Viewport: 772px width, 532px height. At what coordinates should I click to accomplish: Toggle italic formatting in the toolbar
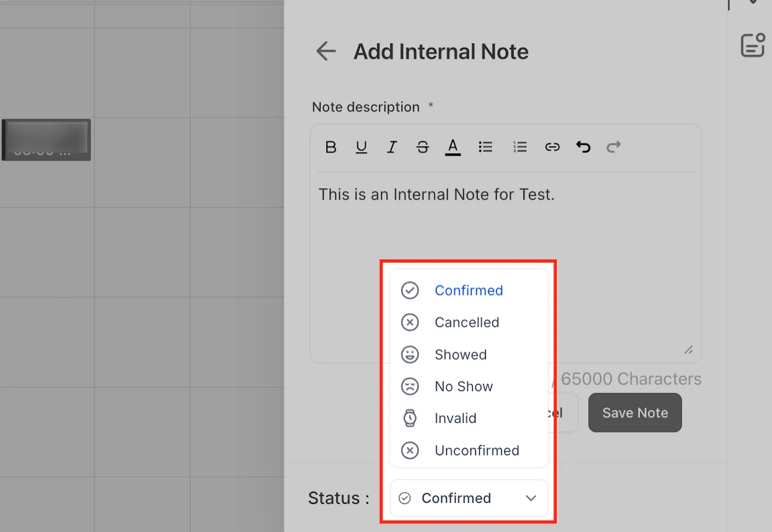pos(391,147)
